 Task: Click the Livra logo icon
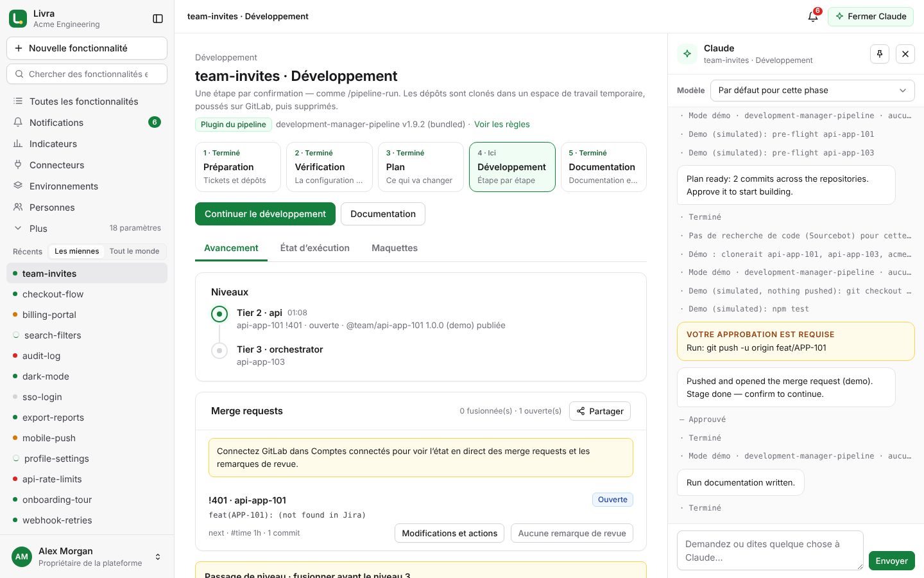coord(18,19)
